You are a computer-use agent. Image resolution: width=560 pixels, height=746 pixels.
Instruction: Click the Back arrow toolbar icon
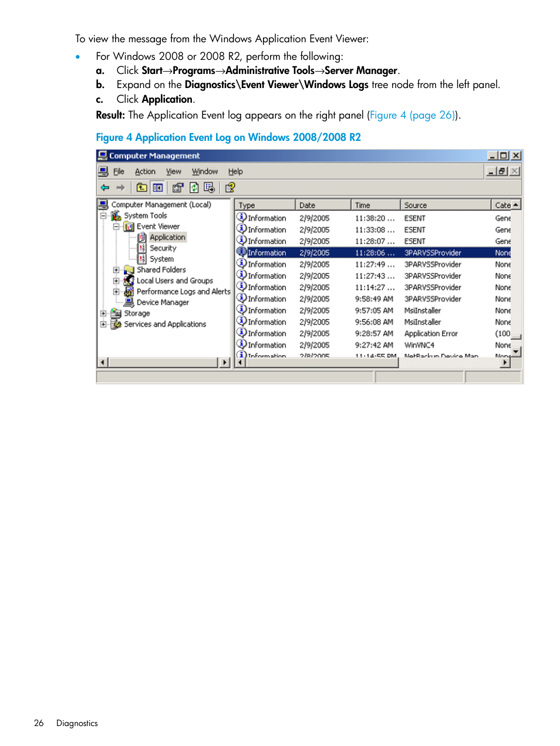click(x=105, y=188)
